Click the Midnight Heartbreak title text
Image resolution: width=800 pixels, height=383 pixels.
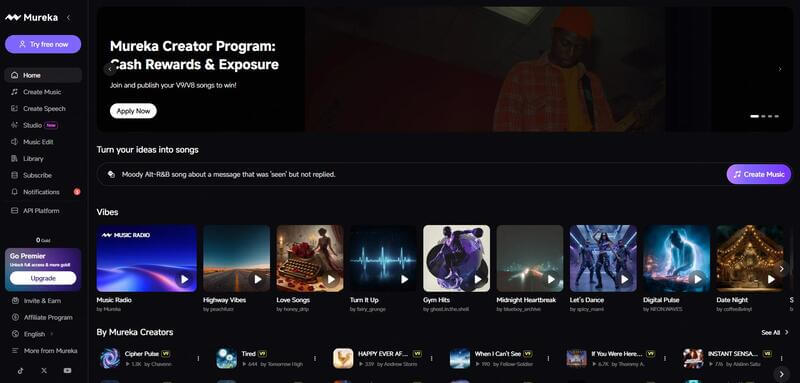526,300
